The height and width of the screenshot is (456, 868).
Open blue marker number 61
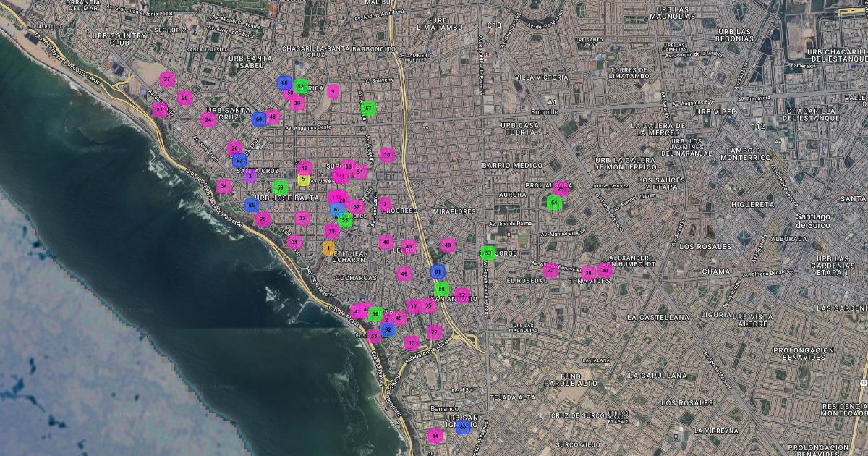coord(438,271)
